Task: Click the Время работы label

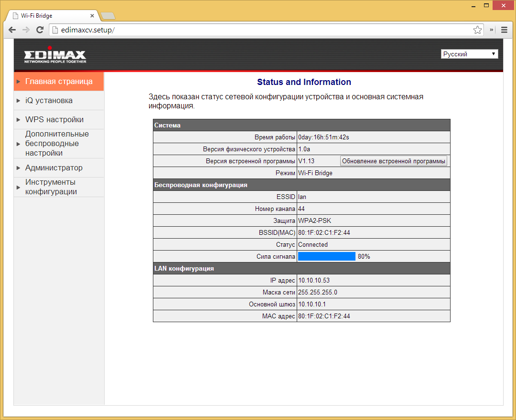Action: point(275,137)
